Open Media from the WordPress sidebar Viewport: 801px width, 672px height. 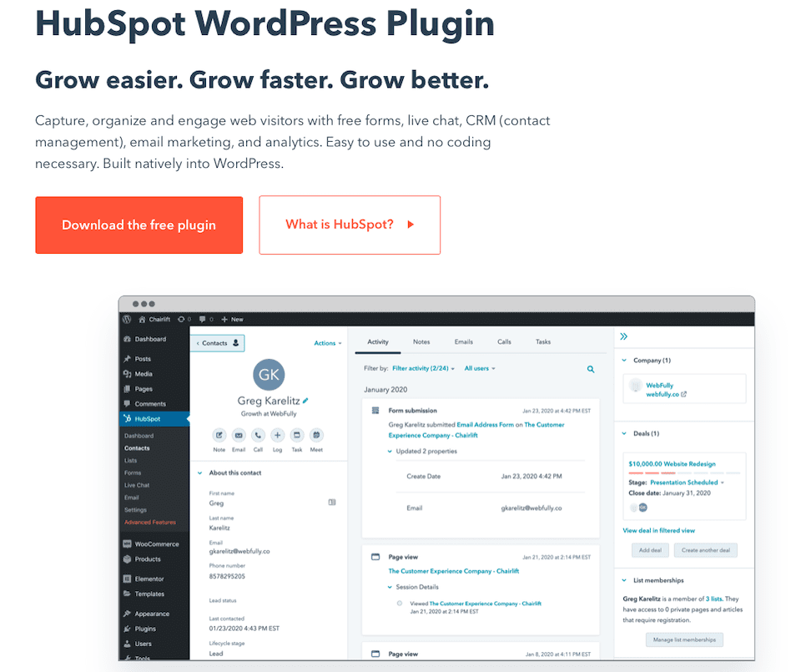point(143,373)
